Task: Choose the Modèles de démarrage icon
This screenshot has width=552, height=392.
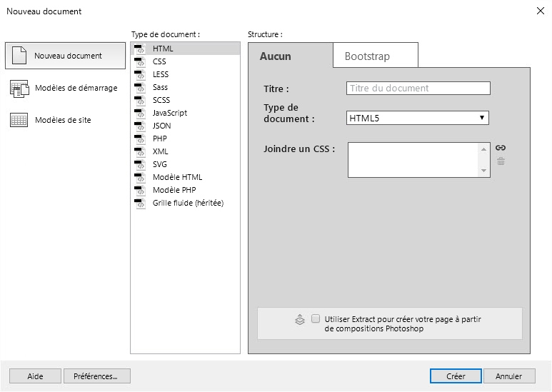Action: [19, 89]
